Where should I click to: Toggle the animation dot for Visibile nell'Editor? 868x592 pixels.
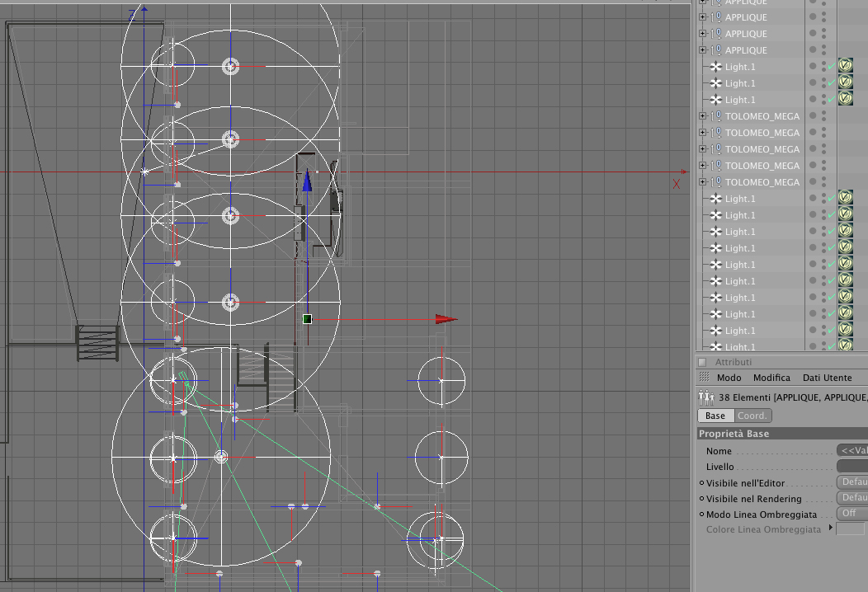click(701, 483)
